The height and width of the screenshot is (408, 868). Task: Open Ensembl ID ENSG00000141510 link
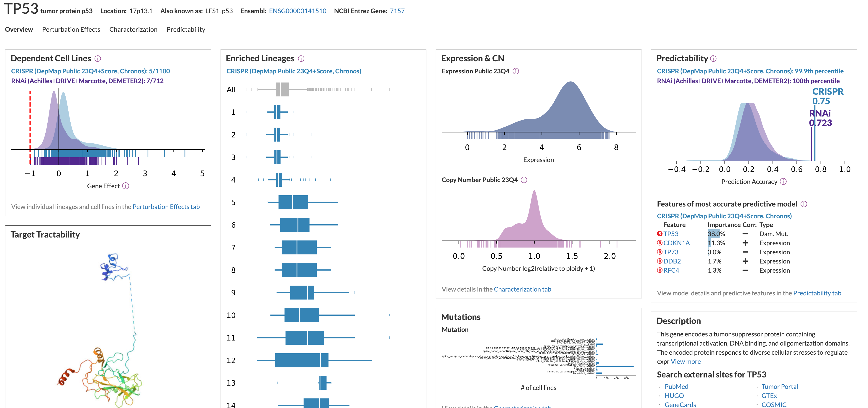[297, 11]
